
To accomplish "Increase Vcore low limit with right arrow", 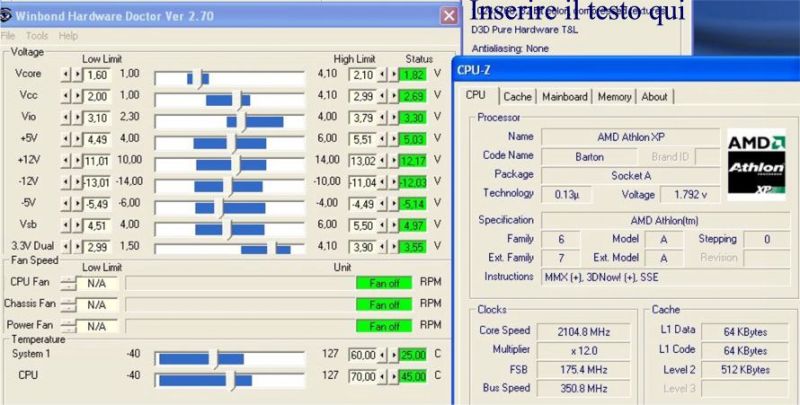I will (x=77, y=75).
